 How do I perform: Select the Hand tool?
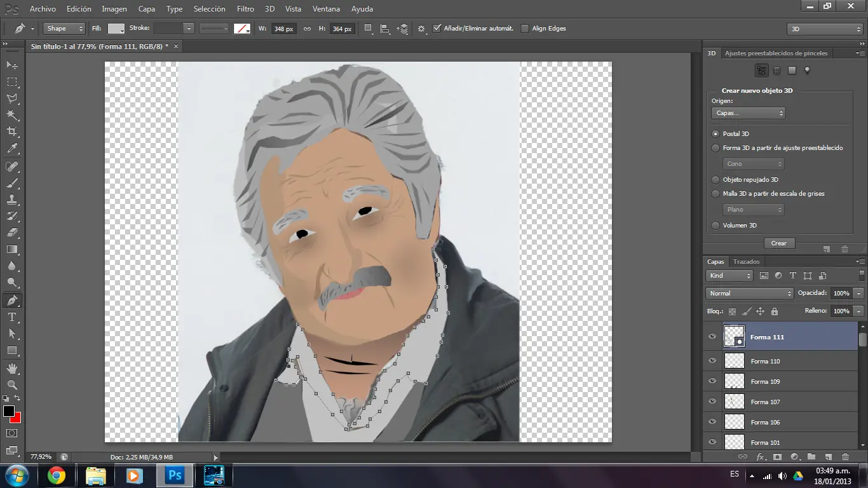pyautogui.click(x=12, y=368)
